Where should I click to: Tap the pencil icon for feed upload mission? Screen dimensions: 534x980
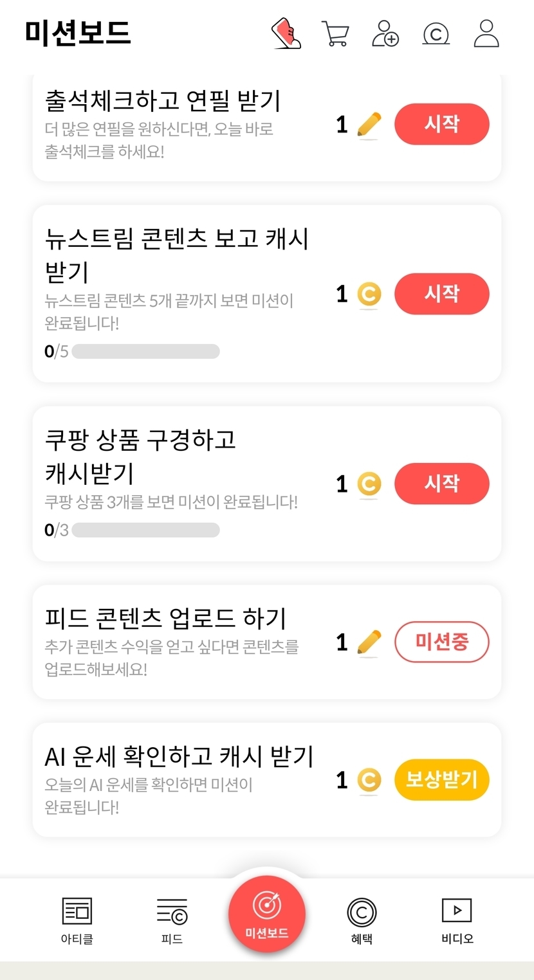(x=369, y=642)
